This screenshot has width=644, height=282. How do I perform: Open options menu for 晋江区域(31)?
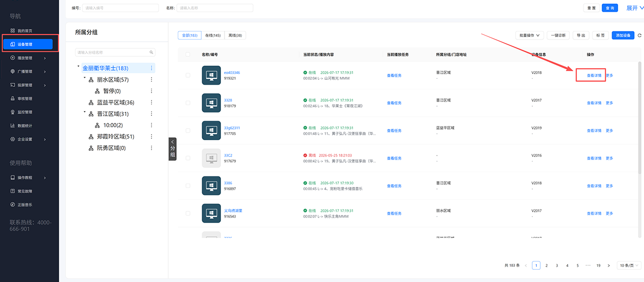(x=151, y=114)
